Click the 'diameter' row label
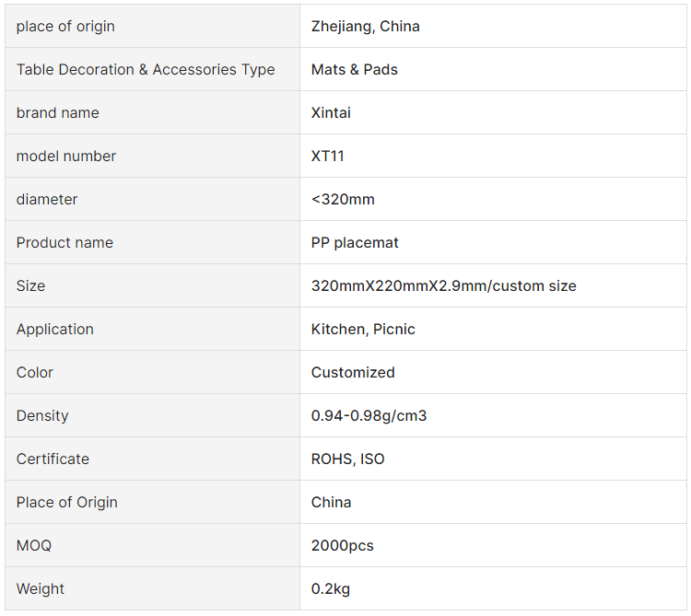This screenshot has height=616, width=691. point(47,200)
